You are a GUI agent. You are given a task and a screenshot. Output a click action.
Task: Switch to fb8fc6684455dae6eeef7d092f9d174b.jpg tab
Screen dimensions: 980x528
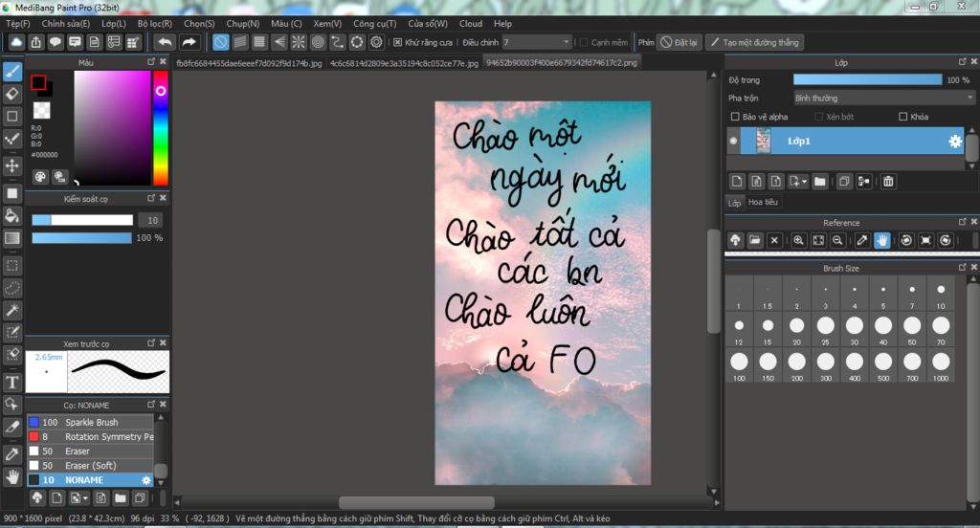tap(249, 63)
